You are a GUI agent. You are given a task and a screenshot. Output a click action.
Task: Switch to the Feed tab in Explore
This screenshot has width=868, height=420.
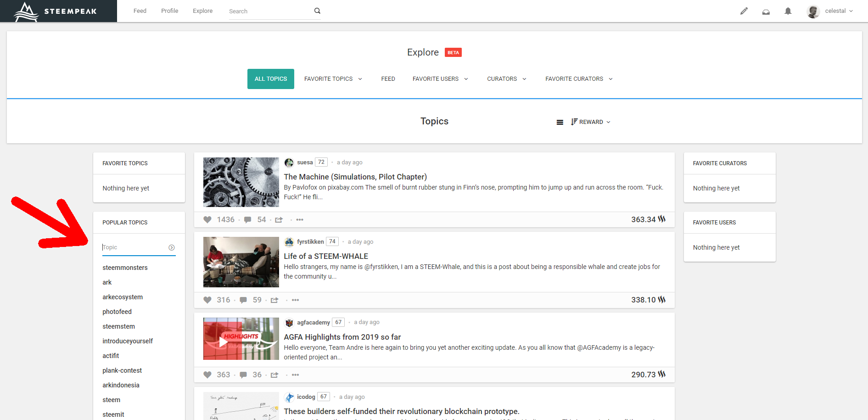(x=388, y=79)
